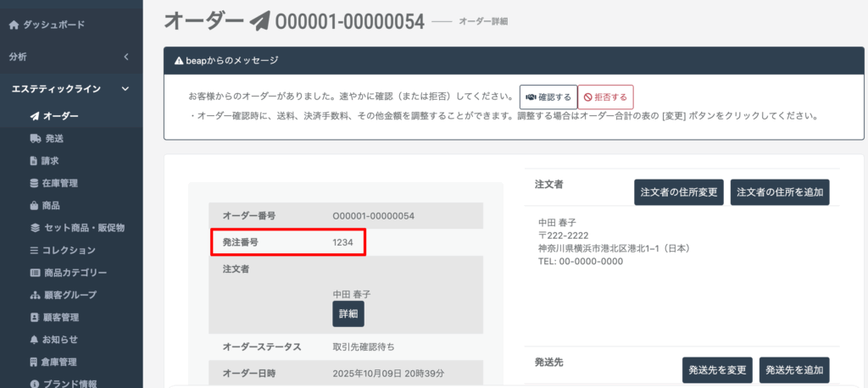Click the お知らせ bell icon
The height and width of the screenshot is (388, 868).
tap(34, 340)
